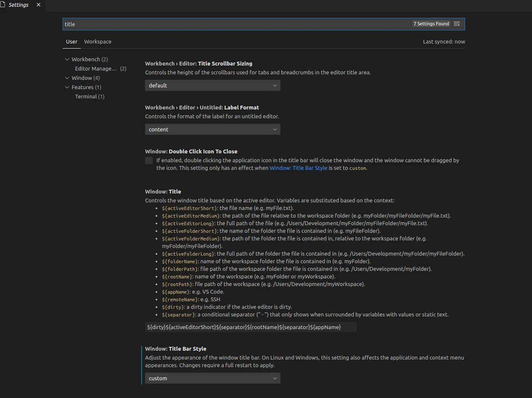Collapse the Features tree chevron
The width and height of the screenshot is (532, 398).
(x=67, y=87)
